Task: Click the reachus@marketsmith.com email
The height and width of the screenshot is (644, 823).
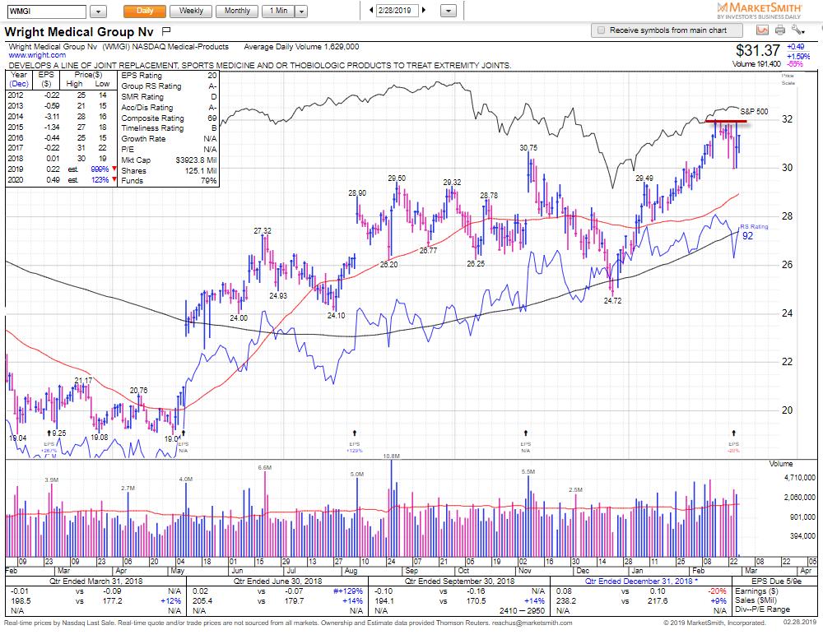Action: tap(532, 623)
